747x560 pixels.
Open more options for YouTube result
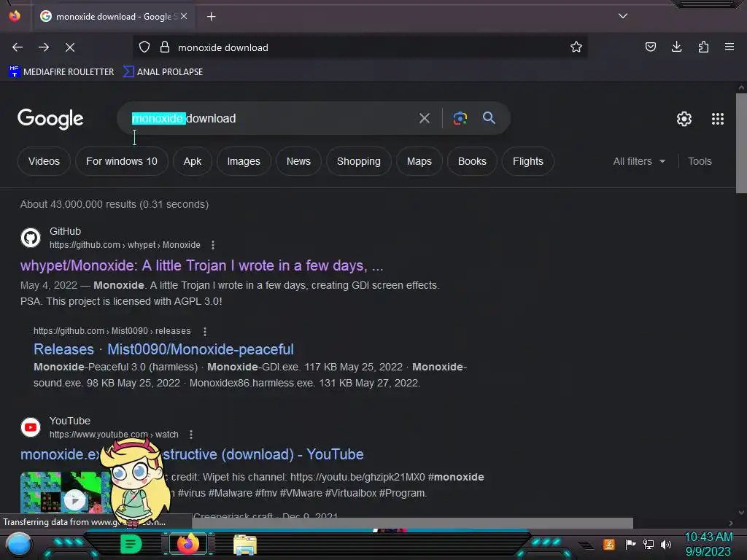(x=191, y=435)
